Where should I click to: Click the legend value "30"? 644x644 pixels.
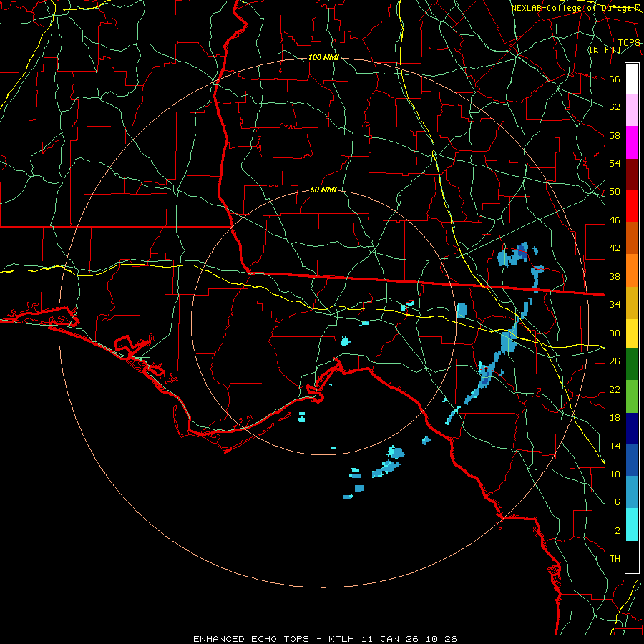pos(615,333)
